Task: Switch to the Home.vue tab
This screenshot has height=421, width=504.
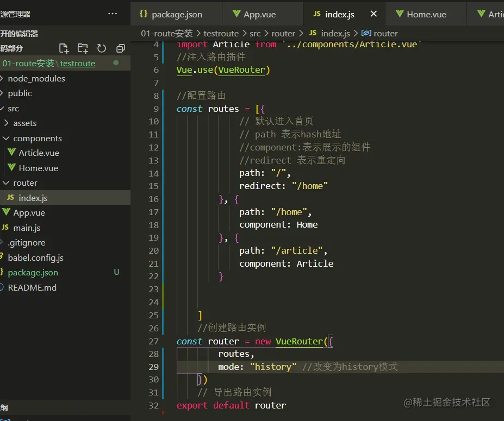Action: 426,15
